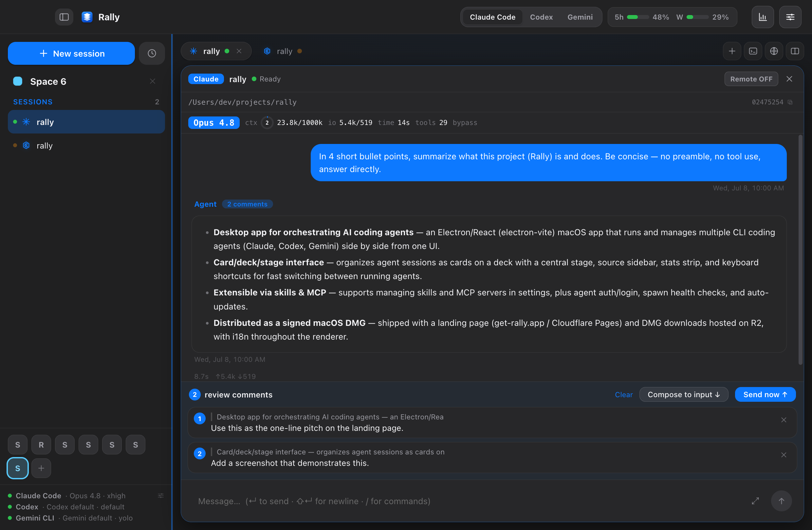812x530 pixels.
Task: Click the bypass permission mode label
Action: click(x=465, y=123)
